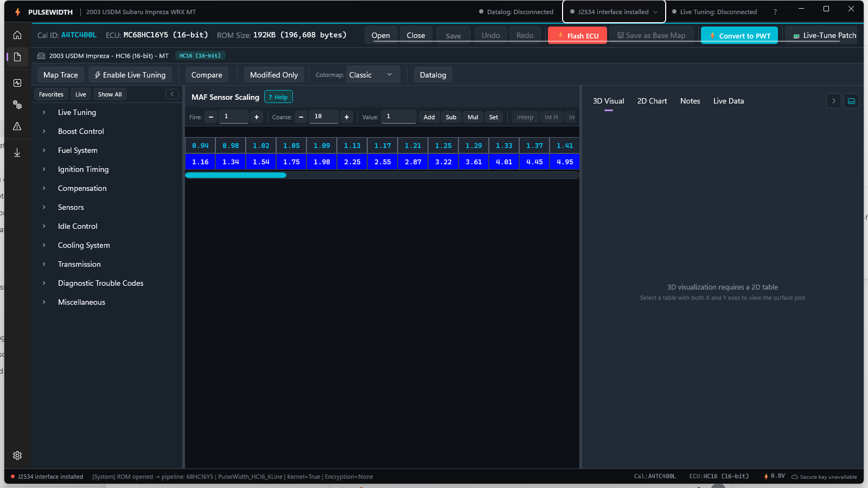
Task: Click the Compare button
Action: (x=207, y=75)
